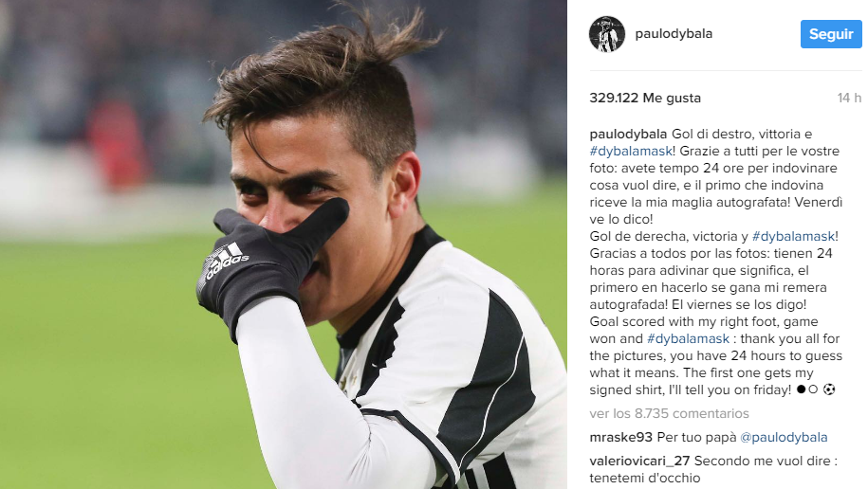Viewport: 868px width, 489px height.
Task: Open the first #dybalamask hashtag in Italian text
Action: pyautogui.click(x=631, y=151)
